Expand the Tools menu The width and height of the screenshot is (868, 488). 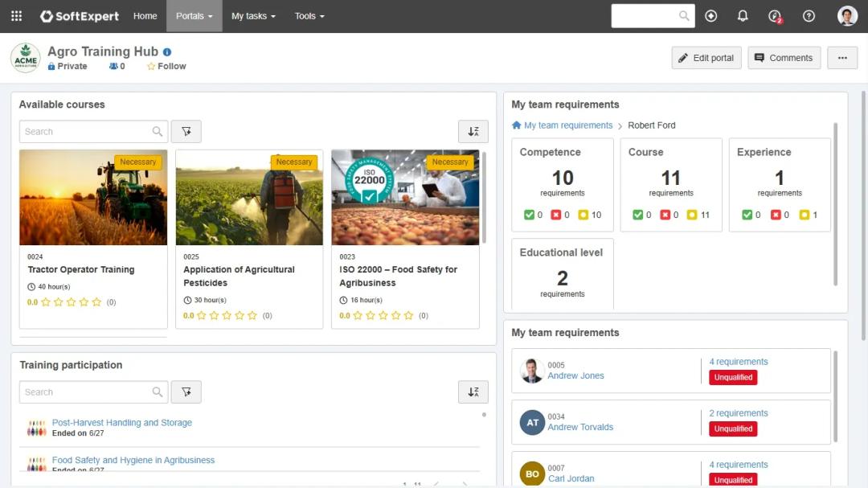pyautogui.click(x=309, y=16)
